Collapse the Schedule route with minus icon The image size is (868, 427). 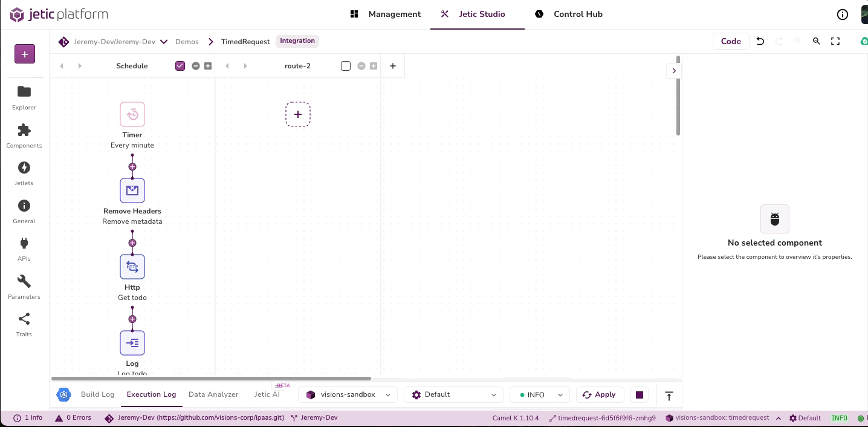pos(196,66)
